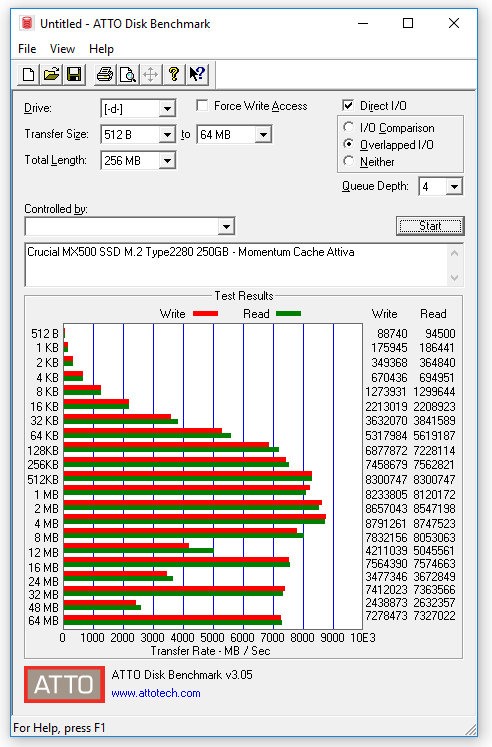Viewport: 492px width, 747px height.
Task: Click the 'For Help, press F1' status text
Action: (x=60, y=728)
